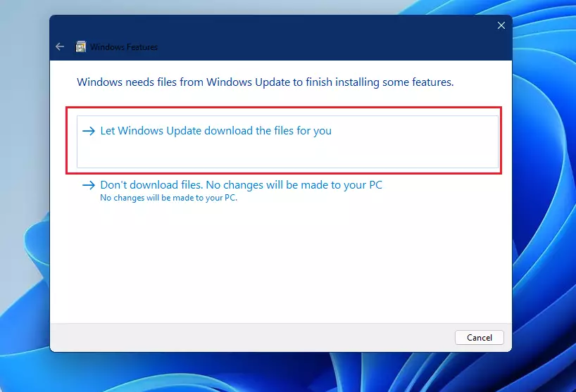Click the desktop wallpaper above the dialog

point(282,7)
